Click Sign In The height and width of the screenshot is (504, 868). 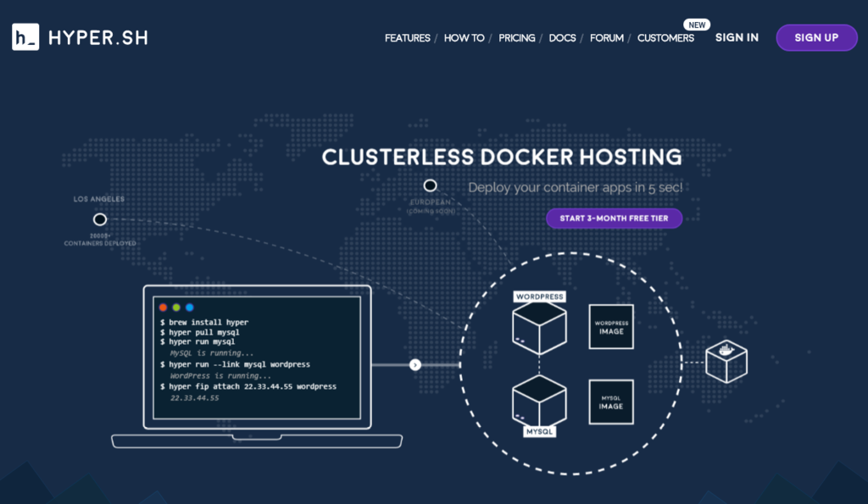point(737,37)
